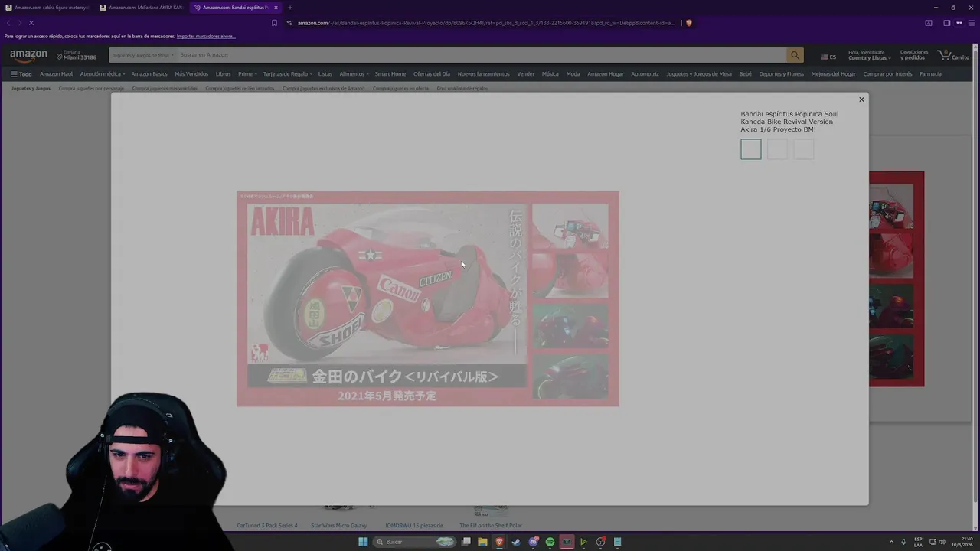Open File Explorer from taskbar
980x551 pixels.
(482, 542)
